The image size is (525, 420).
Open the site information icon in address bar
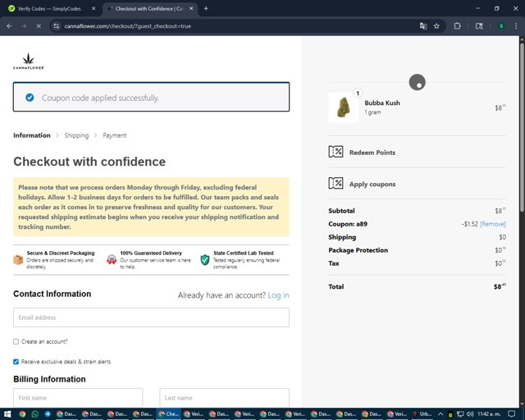57,25
